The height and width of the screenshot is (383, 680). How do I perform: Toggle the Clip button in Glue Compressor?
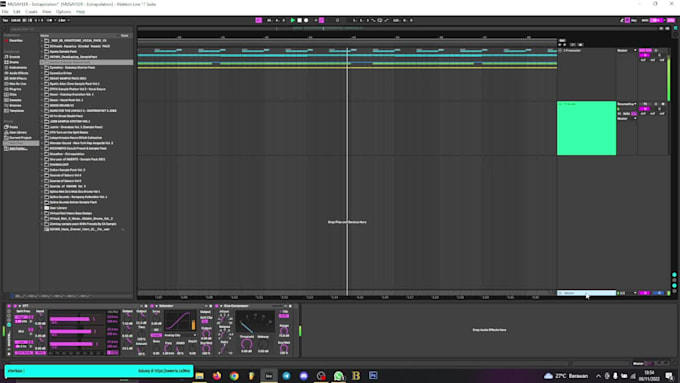pos(284,316)
